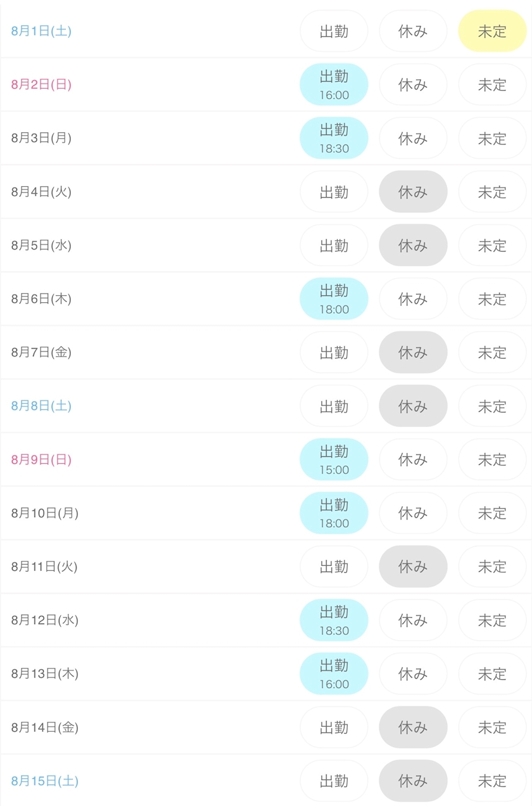Select 出勤 for 8月15日(土)
This screenshot has height=806, width=532.
coord(334,781)
